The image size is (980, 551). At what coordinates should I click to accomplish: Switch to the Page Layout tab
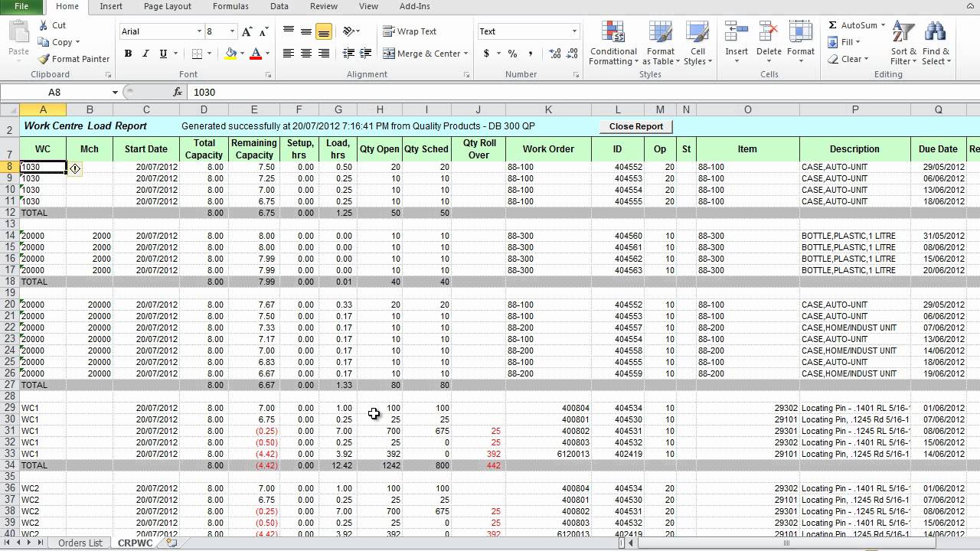[x=168, y=6]
